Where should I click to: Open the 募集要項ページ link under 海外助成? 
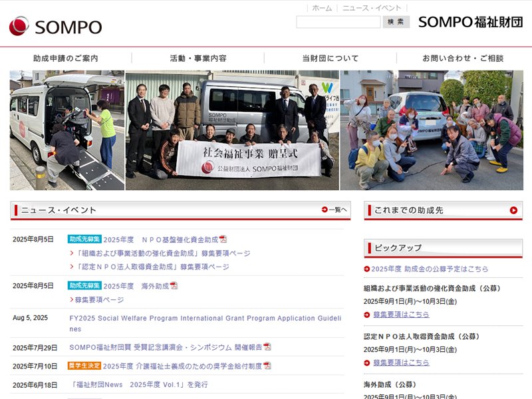99,300
